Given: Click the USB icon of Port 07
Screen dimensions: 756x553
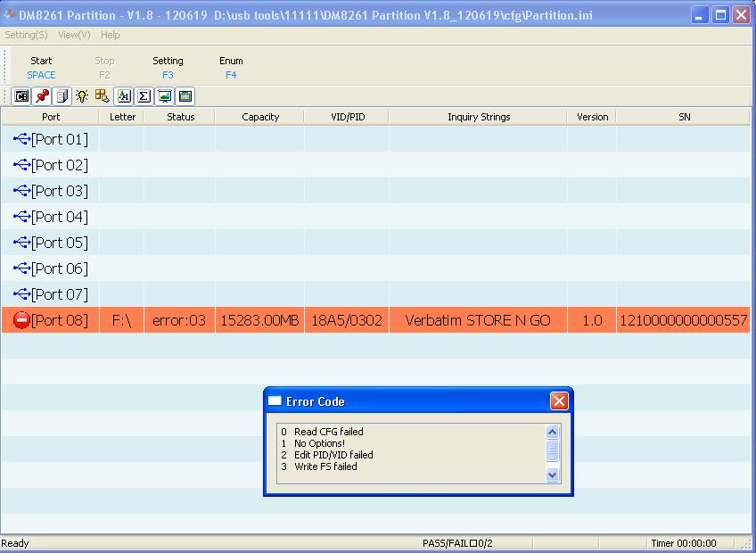Looking at the screenshot, I should 21,294.
